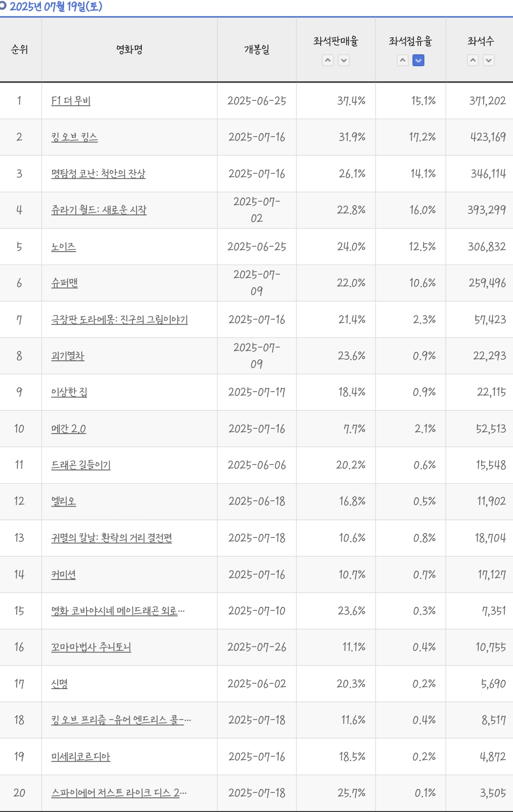Screen dimensions: 513x812
Task: Sort 좌석판매율 column descending
Action: (344, 60)
